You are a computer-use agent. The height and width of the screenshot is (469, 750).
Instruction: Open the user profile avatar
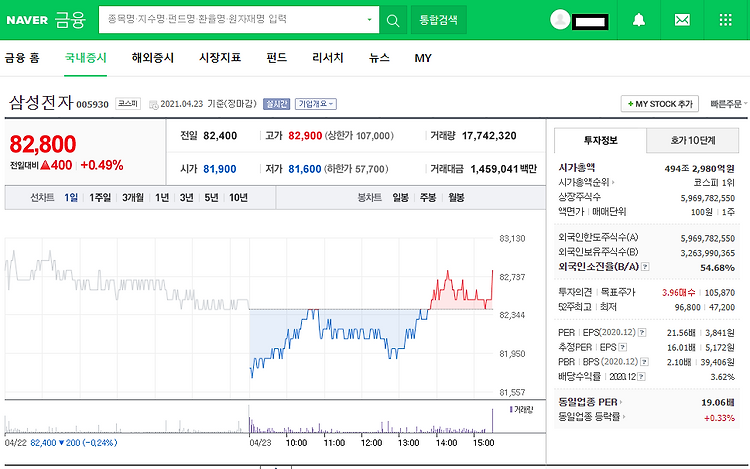[x=560, y=20]
